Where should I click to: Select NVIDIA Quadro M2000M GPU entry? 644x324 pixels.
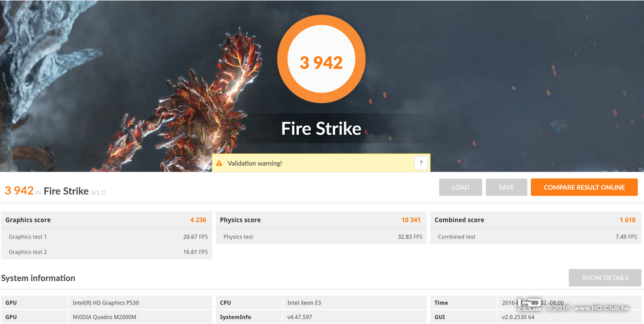[x=105, y=317]
